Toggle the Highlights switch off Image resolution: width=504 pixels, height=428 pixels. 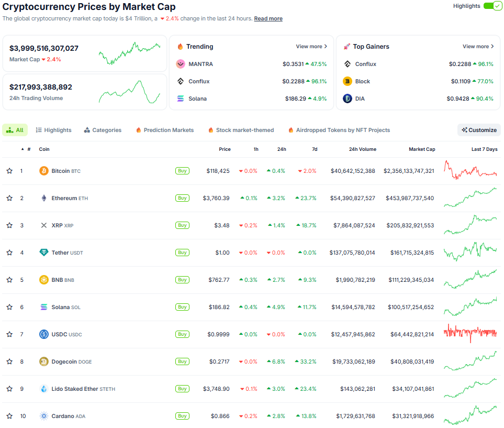point(492,6)
